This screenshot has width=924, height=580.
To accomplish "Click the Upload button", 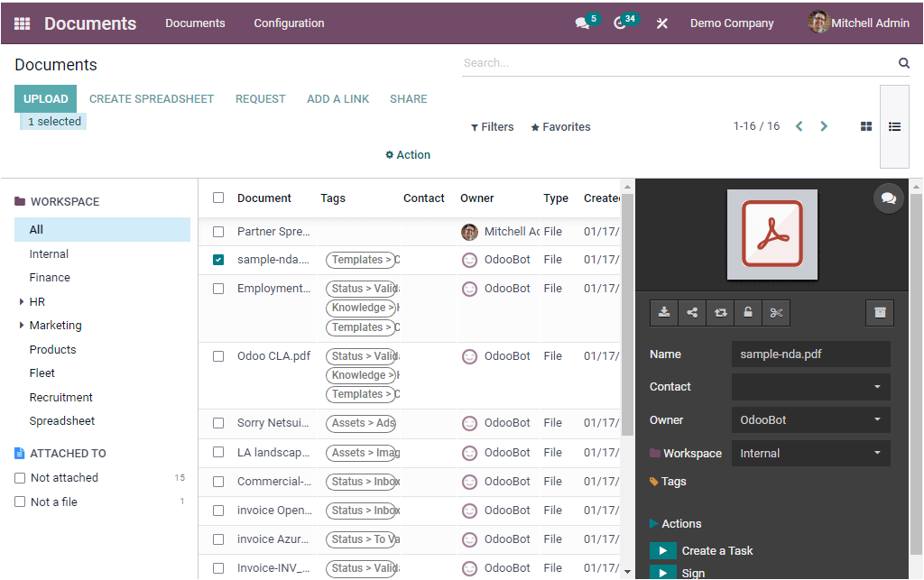I will pos(45,99).
